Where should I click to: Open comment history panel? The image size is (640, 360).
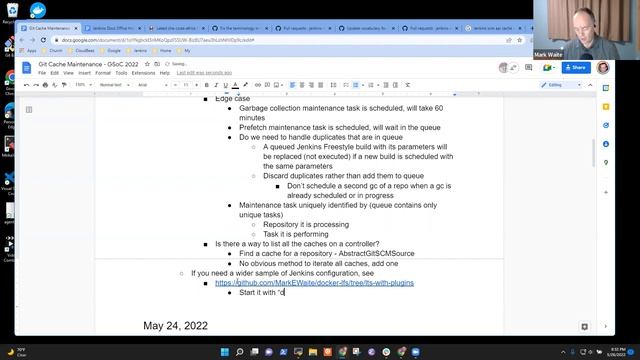coord(529,67)
